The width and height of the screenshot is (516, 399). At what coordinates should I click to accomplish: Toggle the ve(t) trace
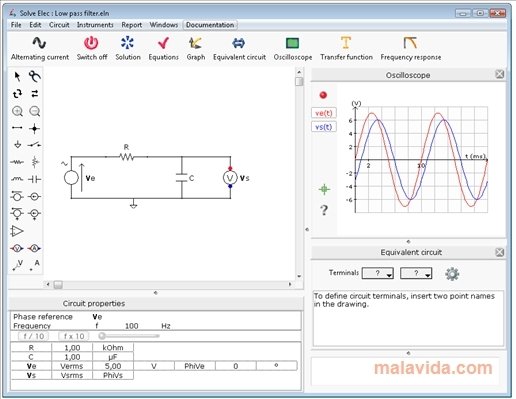[324, 113]
